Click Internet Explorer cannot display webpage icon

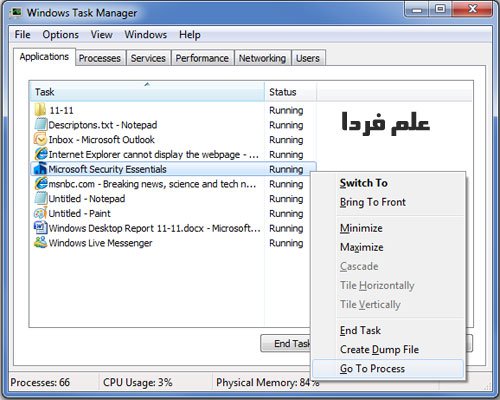coord(41,154)
